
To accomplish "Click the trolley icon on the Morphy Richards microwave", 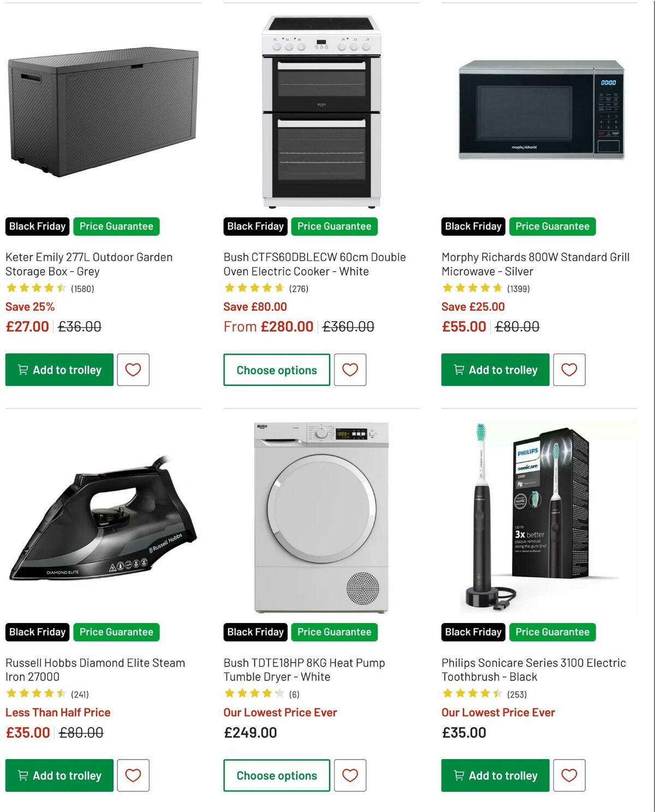I will coord(460,370).
